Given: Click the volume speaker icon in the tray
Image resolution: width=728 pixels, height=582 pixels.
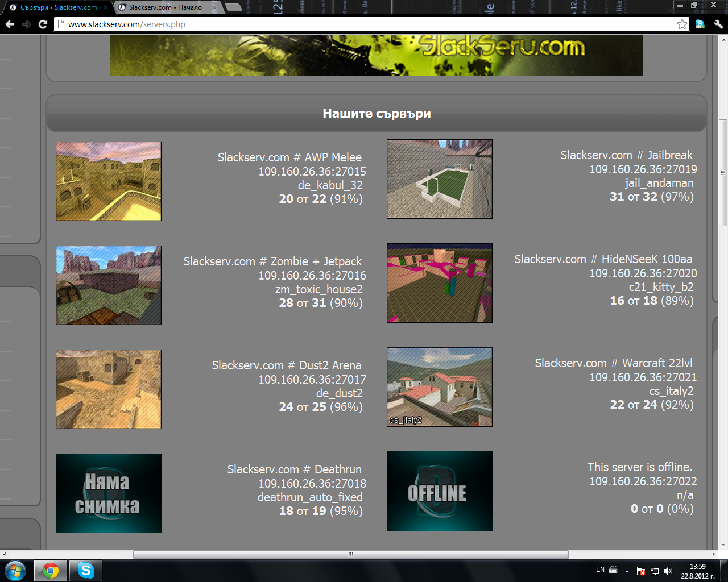Looking at the screenshot, I should point(668,571).
